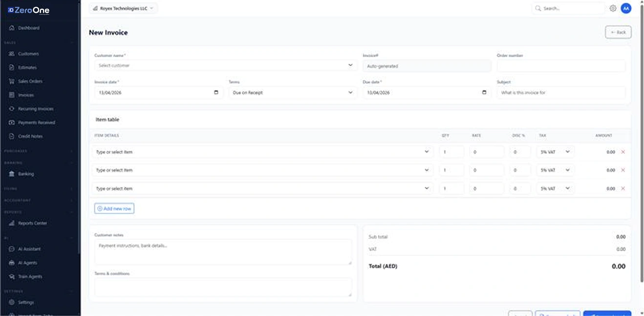Image resolution: width=644 pixels, height=316 pixels.
Task: Click the Total (AED) 0.00 value
Action: tap(619, 266)
